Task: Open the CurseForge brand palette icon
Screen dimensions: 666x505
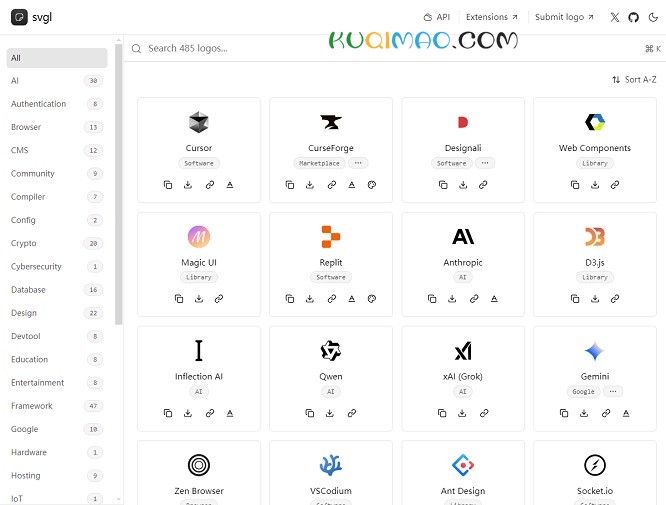Action: pos(372,185)
